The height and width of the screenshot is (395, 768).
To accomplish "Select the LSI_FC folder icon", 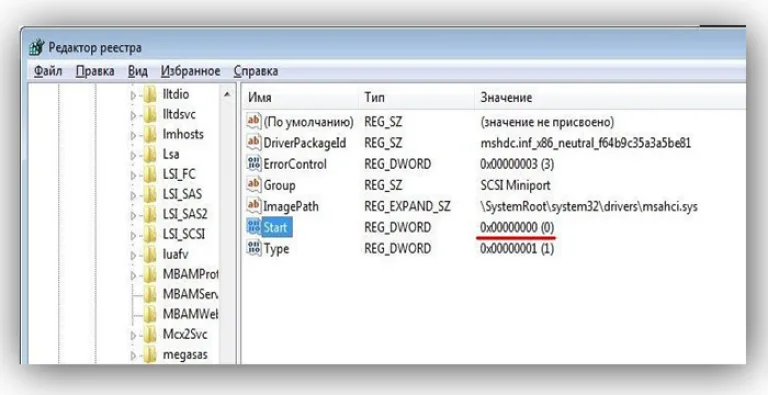I will pyautogui.click(x=150, y=174).
